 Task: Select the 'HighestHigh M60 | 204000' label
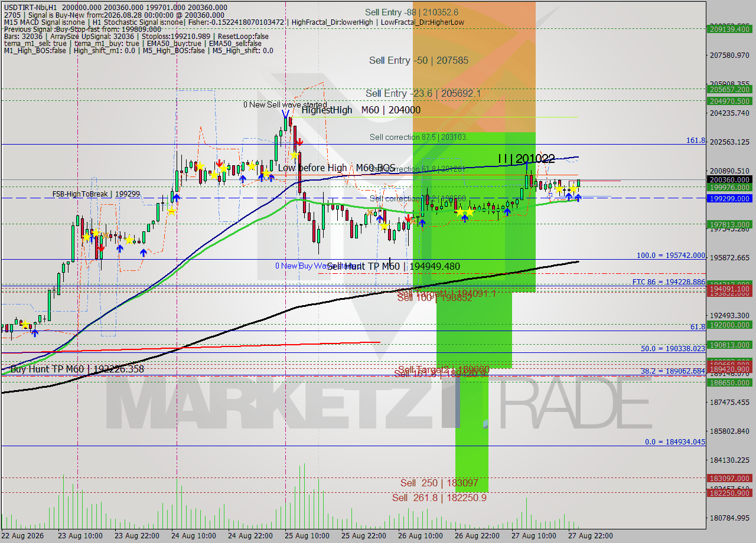361,110
